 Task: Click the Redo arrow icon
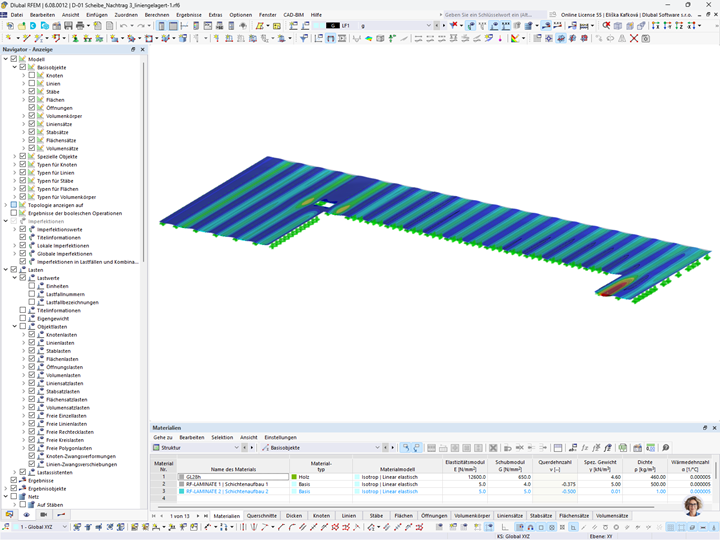coord(141,26)
